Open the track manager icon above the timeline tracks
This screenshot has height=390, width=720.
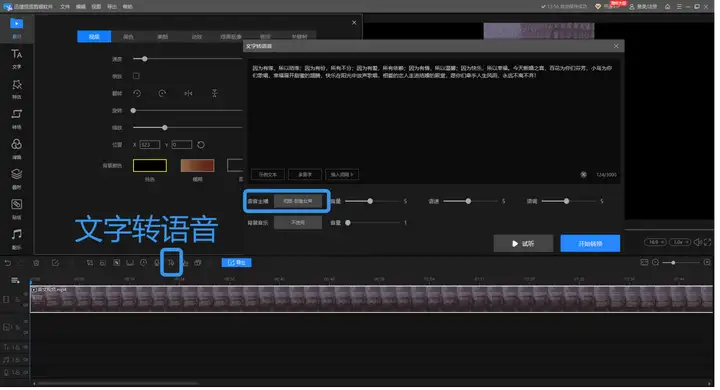coord(15,282)
